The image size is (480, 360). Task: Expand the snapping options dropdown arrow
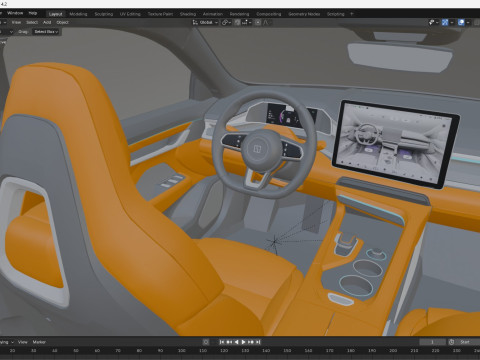click(x=250, y=22)
